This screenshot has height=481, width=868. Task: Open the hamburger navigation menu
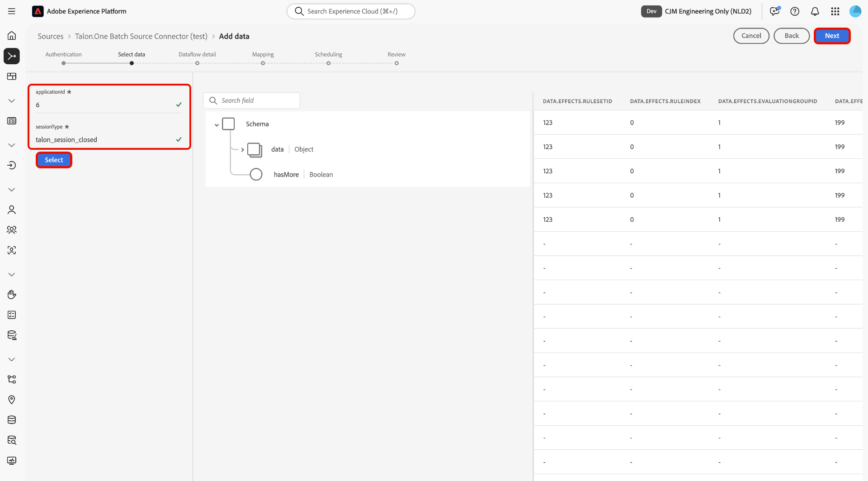click(12, 11)
